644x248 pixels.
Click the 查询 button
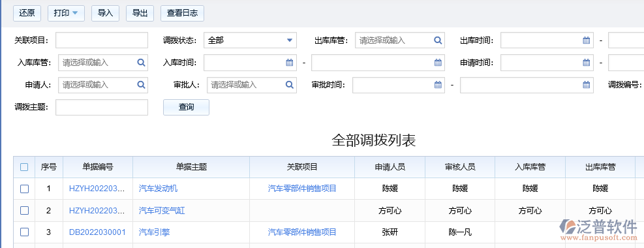(186, 107)
